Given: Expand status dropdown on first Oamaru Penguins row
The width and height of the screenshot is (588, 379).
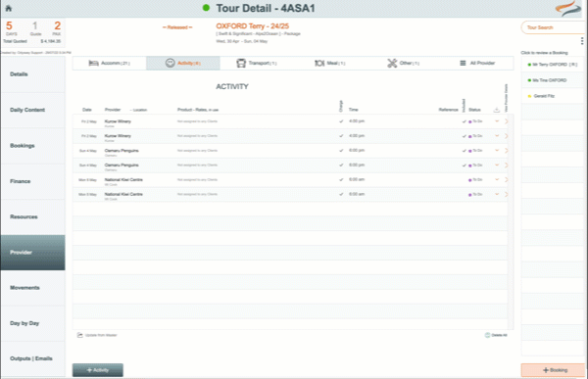Looking at the screenshot, I should pyautogui.click(x=497, y=150).
